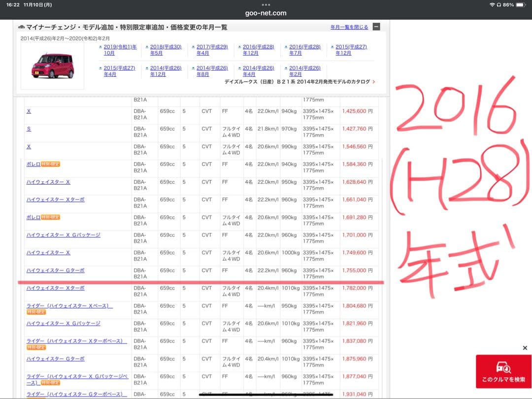Click the minus icon to collapse year list

(376, 27)
